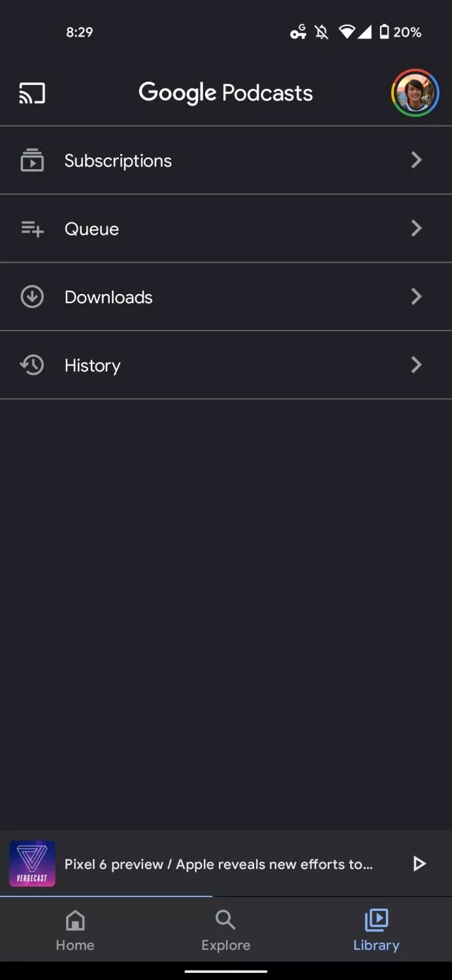Tap the Subscriptions icon
Screen dimensions: 452x980
[32, 160]
